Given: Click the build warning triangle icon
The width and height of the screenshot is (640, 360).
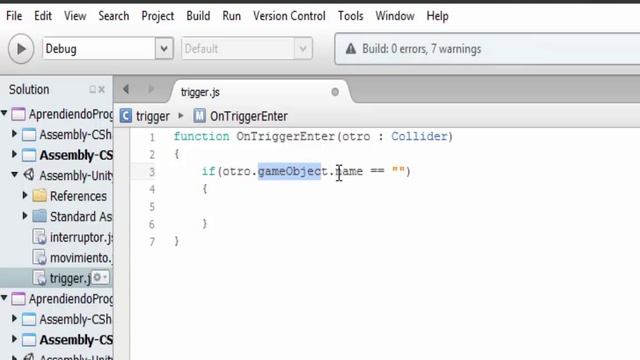Looking at the screenshot, I should 351,49.
